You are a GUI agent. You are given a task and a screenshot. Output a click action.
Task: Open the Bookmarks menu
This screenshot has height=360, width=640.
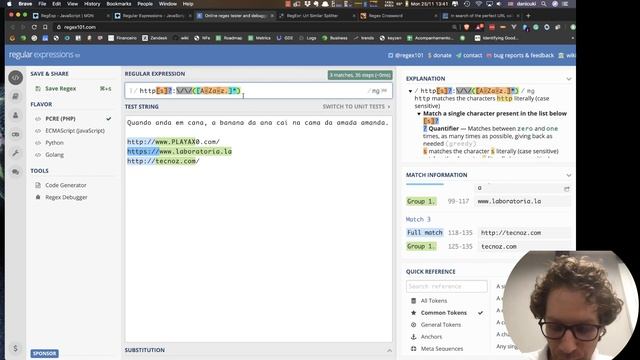(119, 4)
